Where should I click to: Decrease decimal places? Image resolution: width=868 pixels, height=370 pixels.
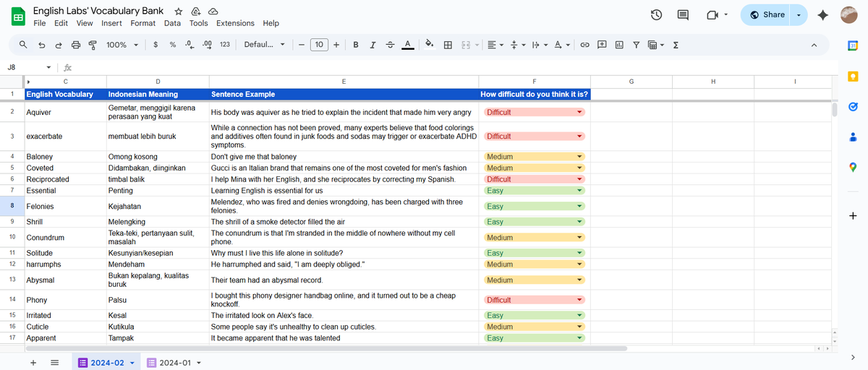190,45
